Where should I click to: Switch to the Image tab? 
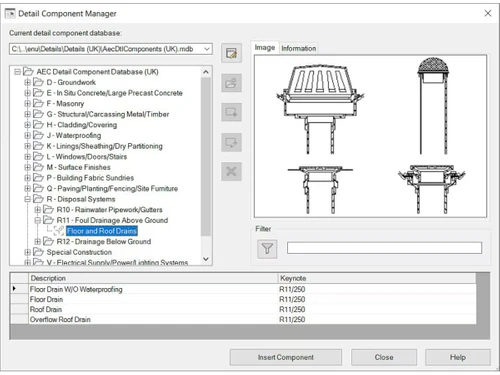click(x=265, y=48)
